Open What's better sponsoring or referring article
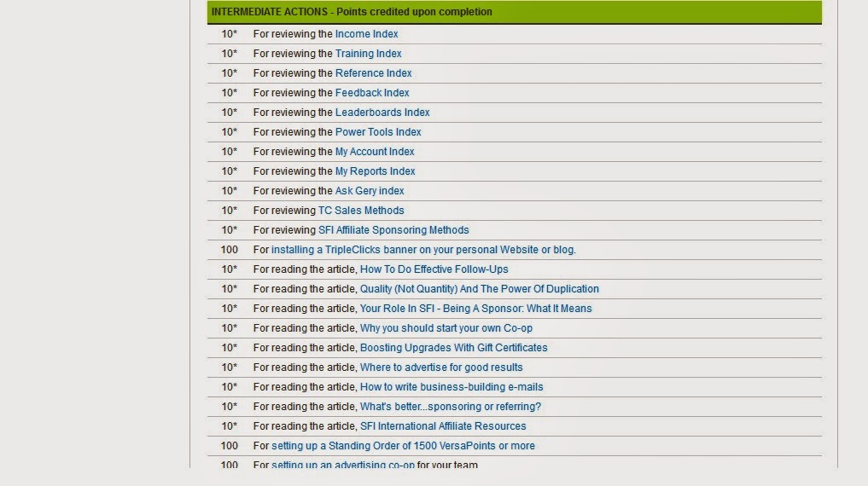Viewport: 868px width, 486px height. pos(451,407)
